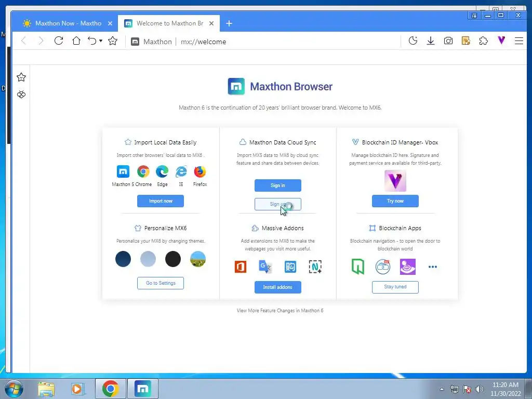Click the reload page icon
The image size is (532, 399).
[x=59, y=41]
